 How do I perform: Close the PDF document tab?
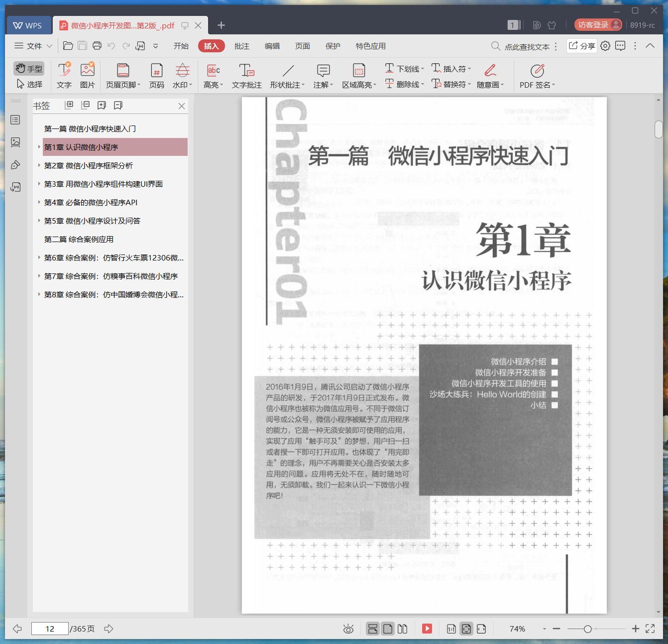pos(198,25)
